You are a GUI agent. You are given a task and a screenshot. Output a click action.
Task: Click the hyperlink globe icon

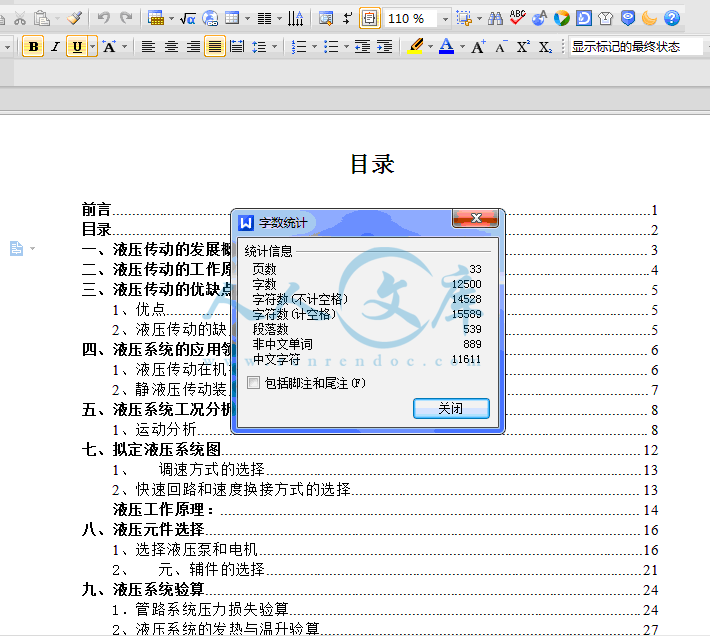pyautogui.click(x=210, y=19)
